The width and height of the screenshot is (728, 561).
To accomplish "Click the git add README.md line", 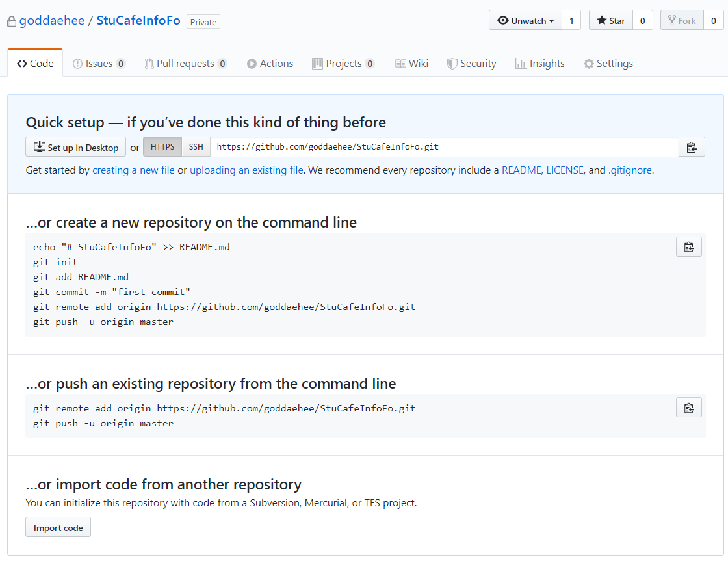I will 81,277.
